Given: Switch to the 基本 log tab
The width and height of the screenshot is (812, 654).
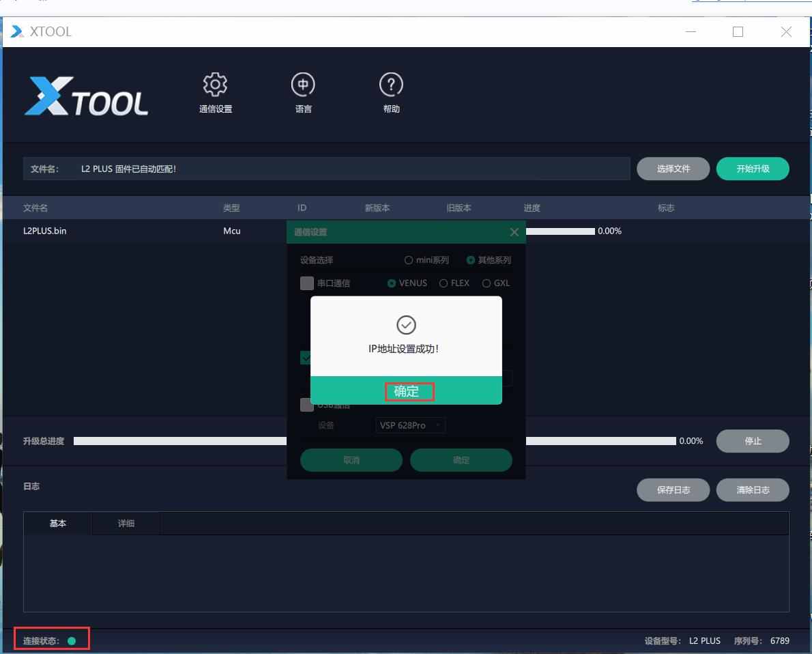Looking at the screenshot, I should pos(58,524).
